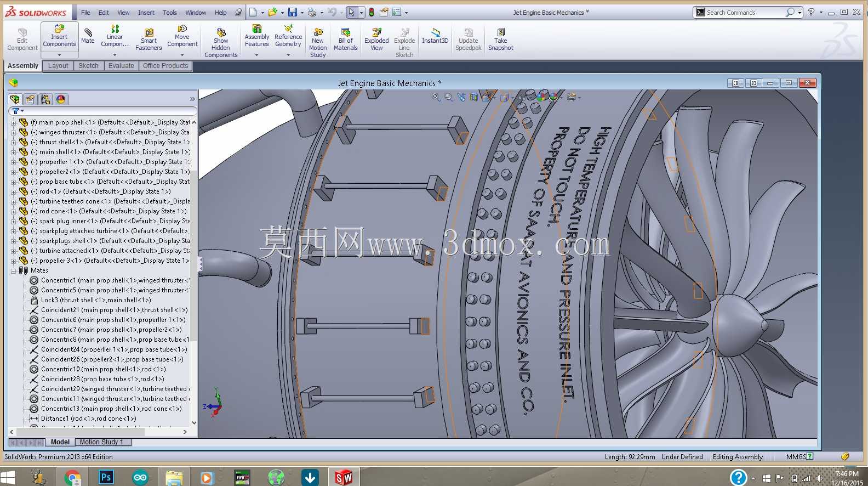Toggle the Instant3D tool

(435, 36)
